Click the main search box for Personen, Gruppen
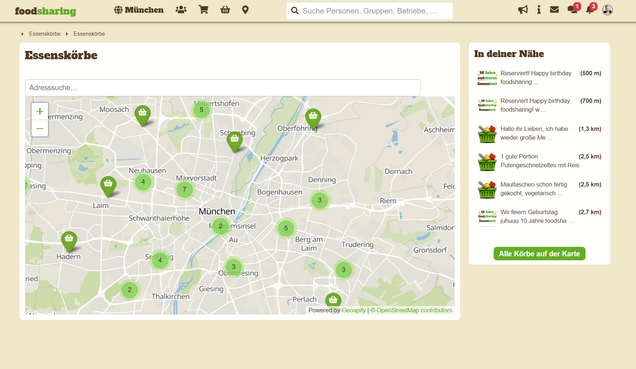Image resolution: width=636 pixels, height=369 pixels. [370, 11]
